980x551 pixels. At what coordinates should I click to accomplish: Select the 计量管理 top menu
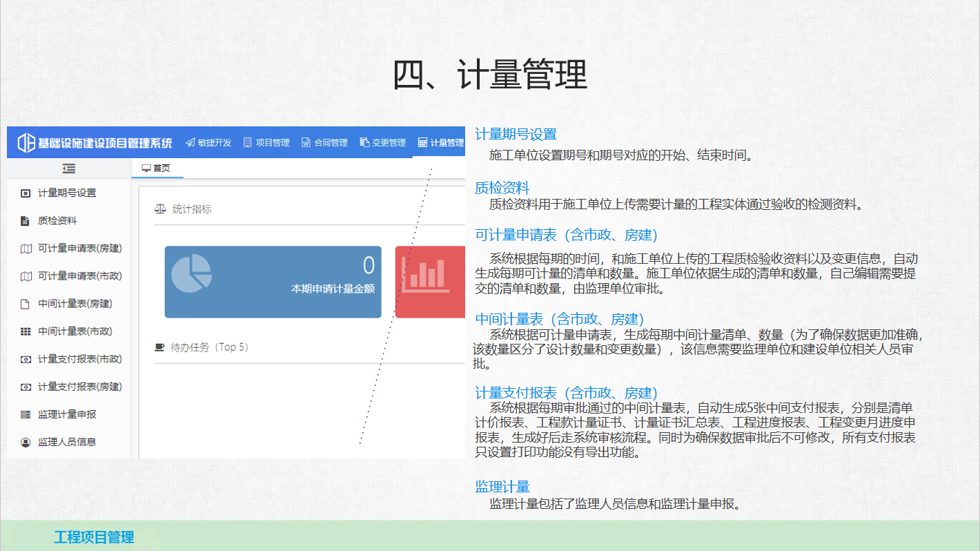tap(441, 143)
